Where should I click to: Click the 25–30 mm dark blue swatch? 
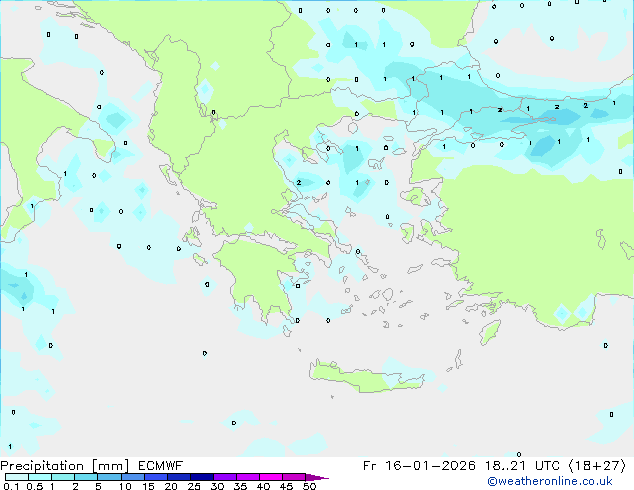coord(202,477)
